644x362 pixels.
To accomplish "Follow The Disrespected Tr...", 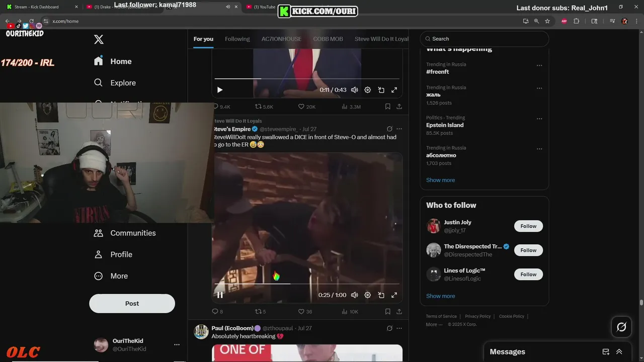I will tap(528, 250).
